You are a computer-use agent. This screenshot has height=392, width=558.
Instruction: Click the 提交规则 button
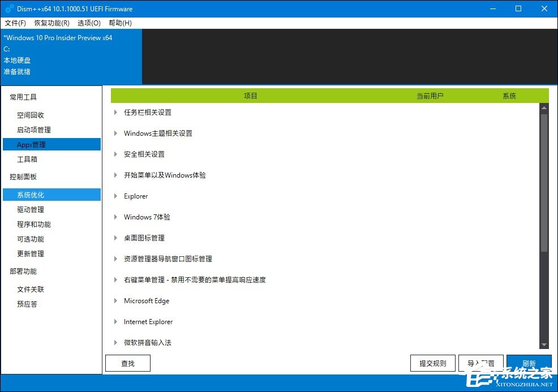pos(433,363)
